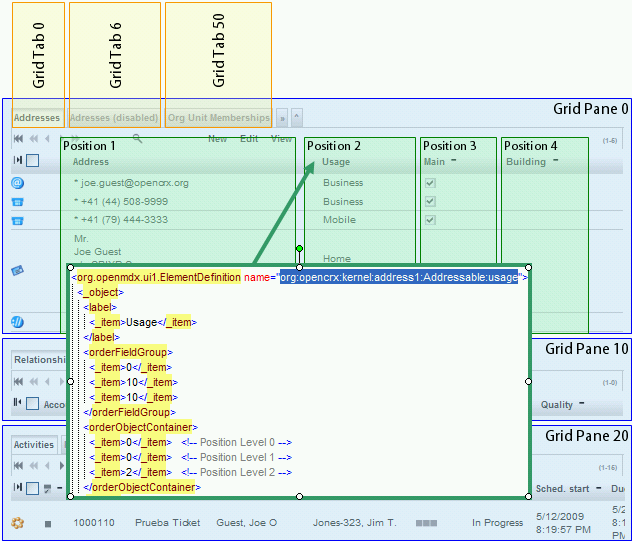Screen dimensions: 632x541
Task: Select the +41 (44) 508-9999 phone number
Action: (x=124, y=201)
